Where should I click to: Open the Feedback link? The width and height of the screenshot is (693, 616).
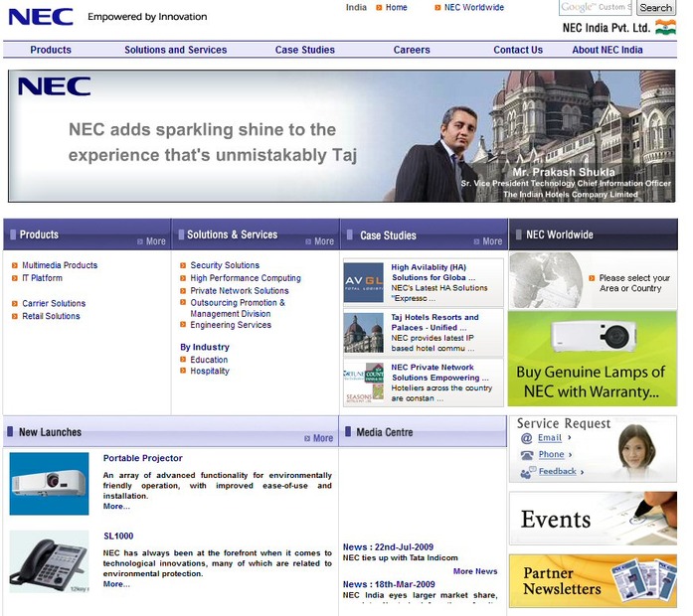click(558, 472)
